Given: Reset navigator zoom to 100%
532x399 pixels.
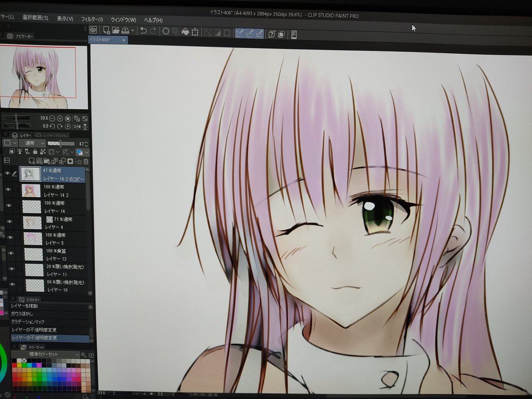Looking at the screenshot, I should [68, 118].
